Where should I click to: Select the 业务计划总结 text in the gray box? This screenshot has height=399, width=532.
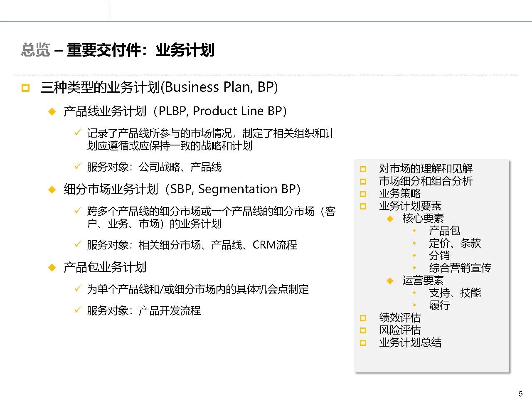click(x=410, y=343)
